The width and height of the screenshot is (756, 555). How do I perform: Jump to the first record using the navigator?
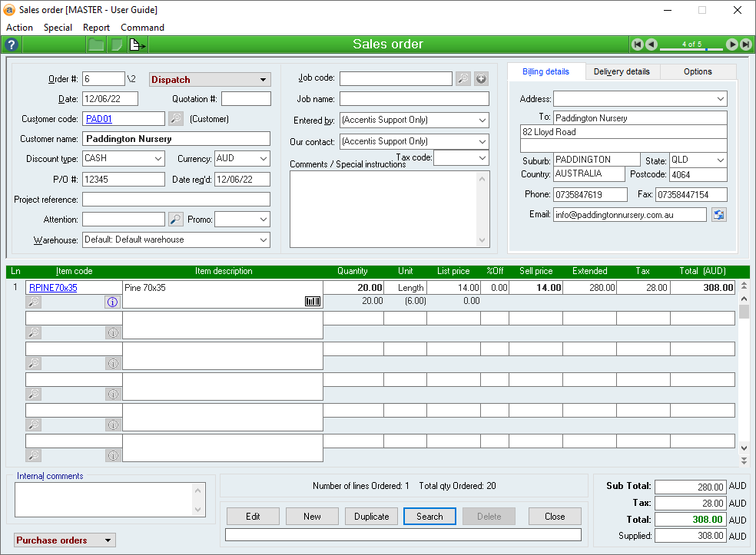click(x=637, y=45)
